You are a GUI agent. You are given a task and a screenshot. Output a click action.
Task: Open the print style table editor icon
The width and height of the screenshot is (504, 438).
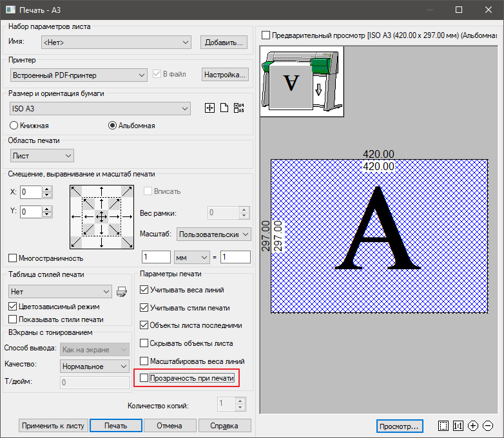122,292
